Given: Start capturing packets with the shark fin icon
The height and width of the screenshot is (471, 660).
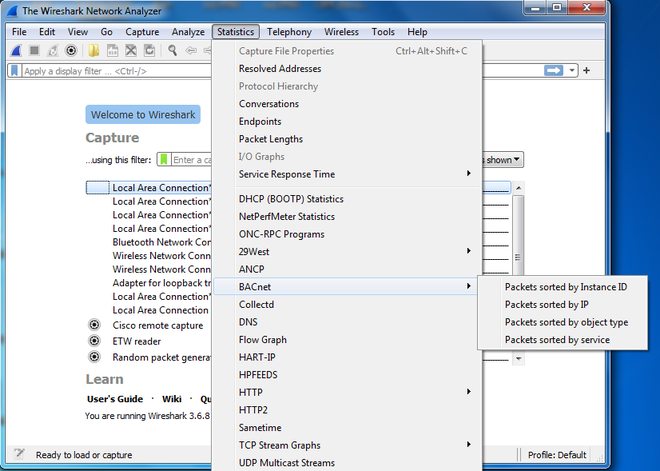Looking at the screenshot, I should point(16,51).
